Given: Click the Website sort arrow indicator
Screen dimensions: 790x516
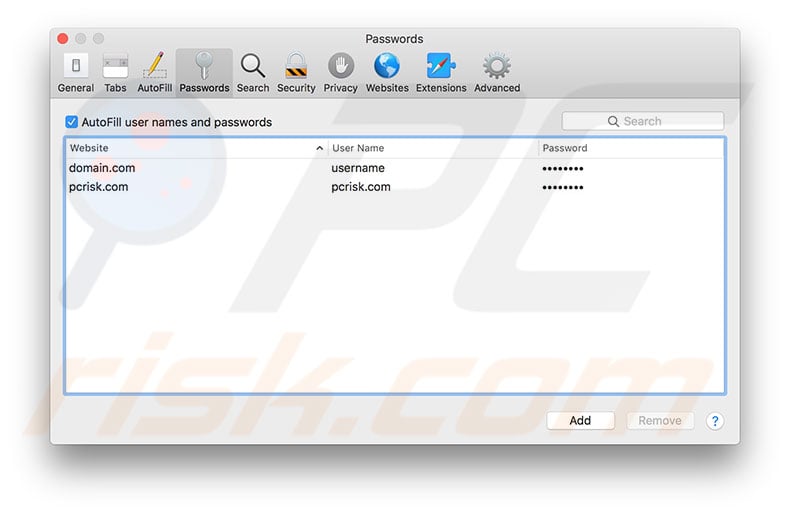Looking at the screenshot, I should (x=319, y=148).
